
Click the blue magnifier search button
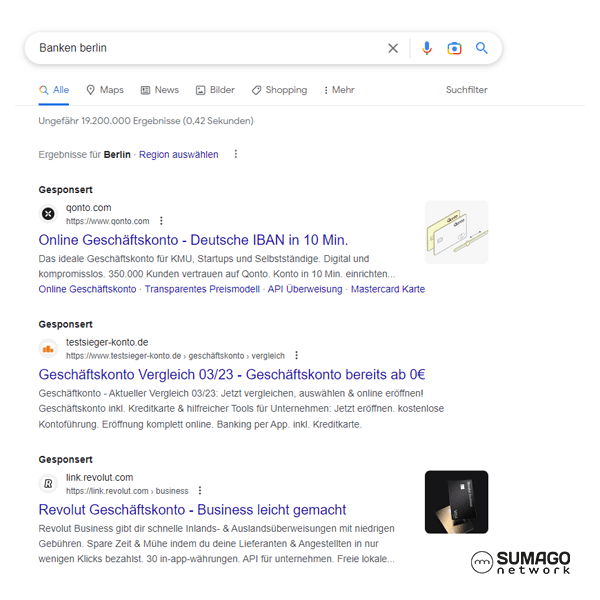[x=481, y=48]
